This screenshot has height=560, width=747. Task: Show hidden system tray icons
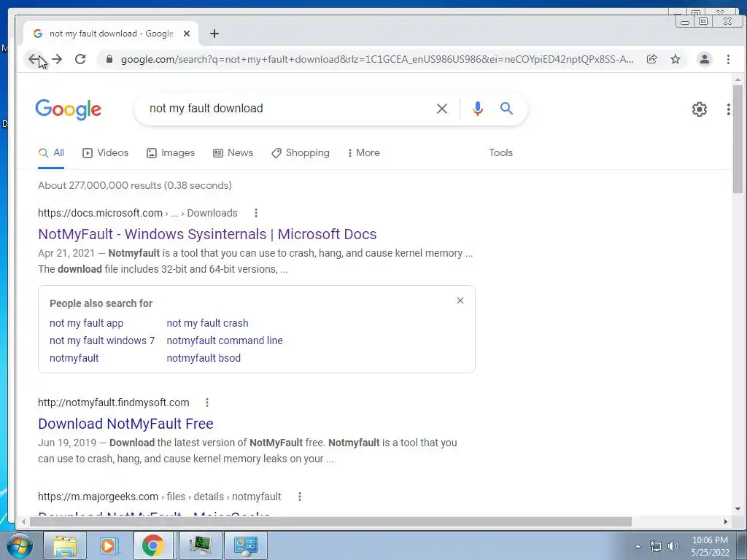(x=638, y=546)
